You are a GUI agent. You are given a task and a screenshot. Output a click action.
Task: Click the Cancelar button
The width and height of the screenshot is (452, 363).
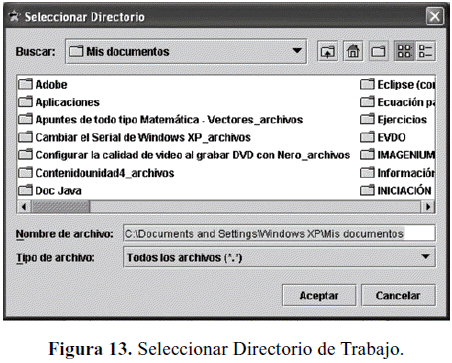tap(398, 295)
